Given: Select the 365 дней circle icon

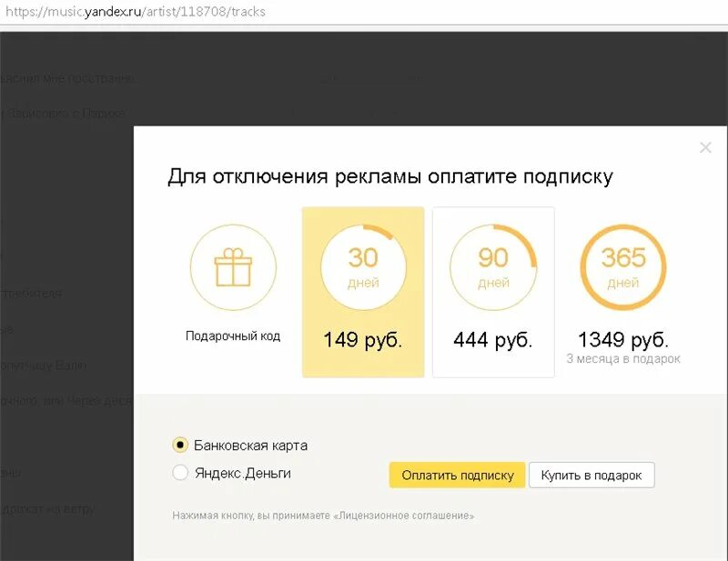Looking at the screenshot, I should 623,267.
